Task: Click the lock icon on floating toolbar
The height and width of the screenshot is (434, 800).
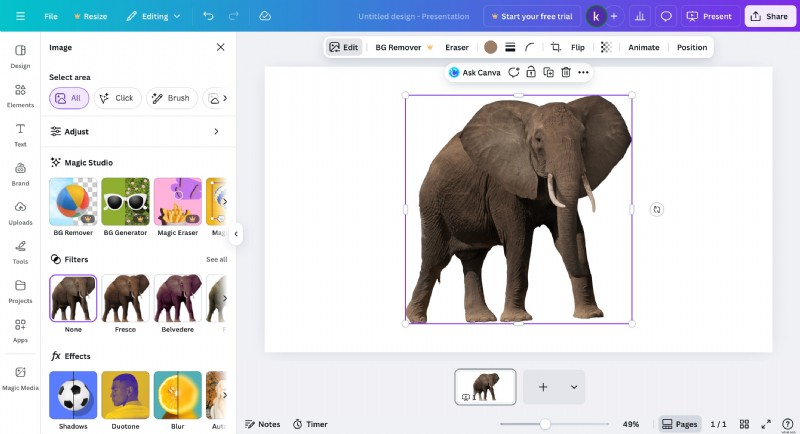Action: click(x=531, y=72)
